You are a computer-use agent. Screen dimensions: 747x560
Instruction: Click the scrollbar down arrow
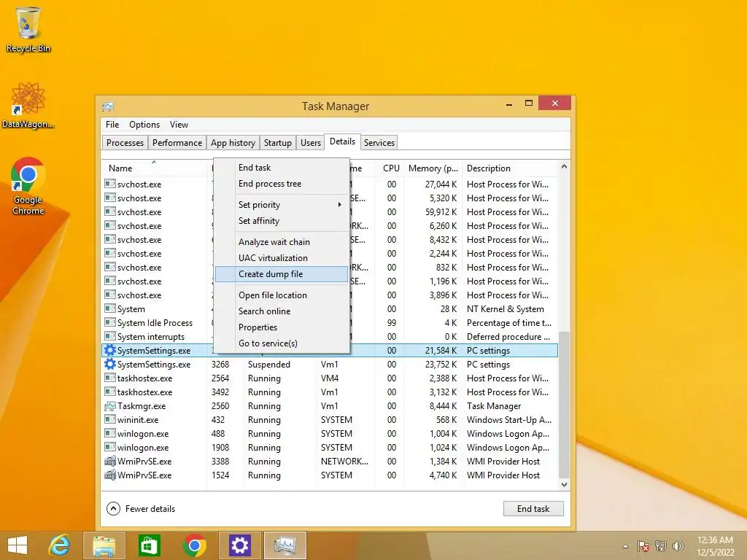pos(564,485)
